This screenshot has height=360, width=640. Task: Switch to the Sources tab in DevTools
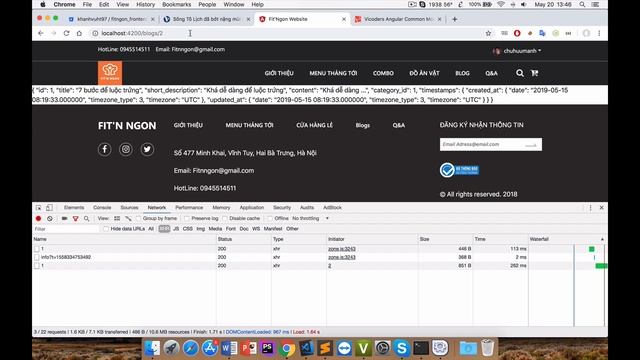(x=129, y=207)
